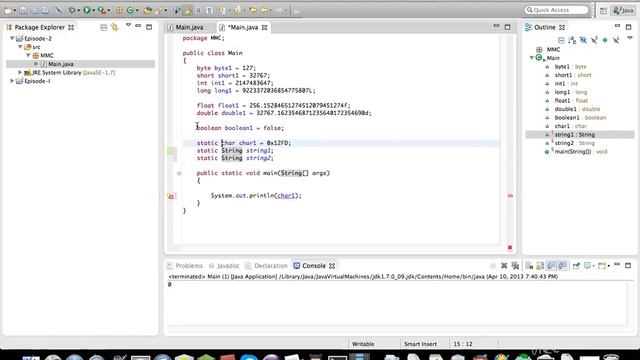Click the Outline view tab

(x=545, y=27)
